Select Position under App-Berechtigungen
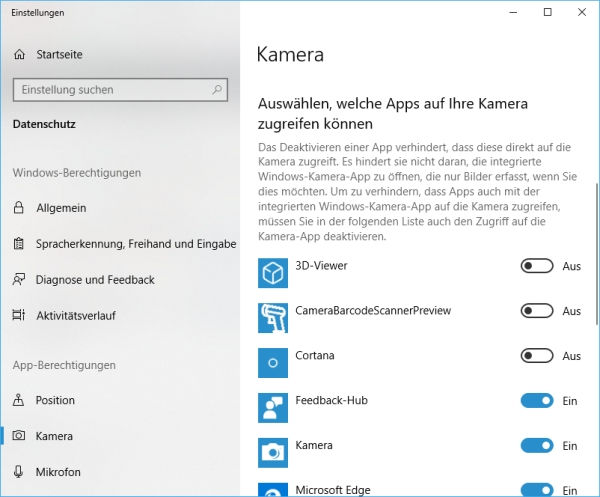The width and height of the screenshot is (600, 497). pyautogui.click(x=55, y=400)
